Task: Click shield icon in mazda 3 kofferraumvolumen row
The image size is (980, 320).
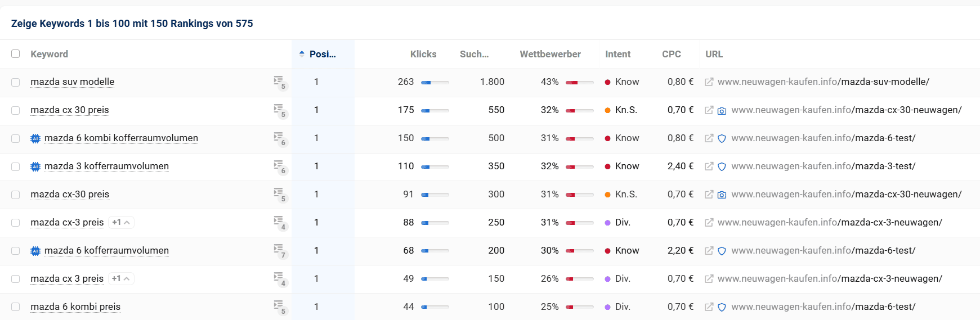Action: (x=722, y=166)
